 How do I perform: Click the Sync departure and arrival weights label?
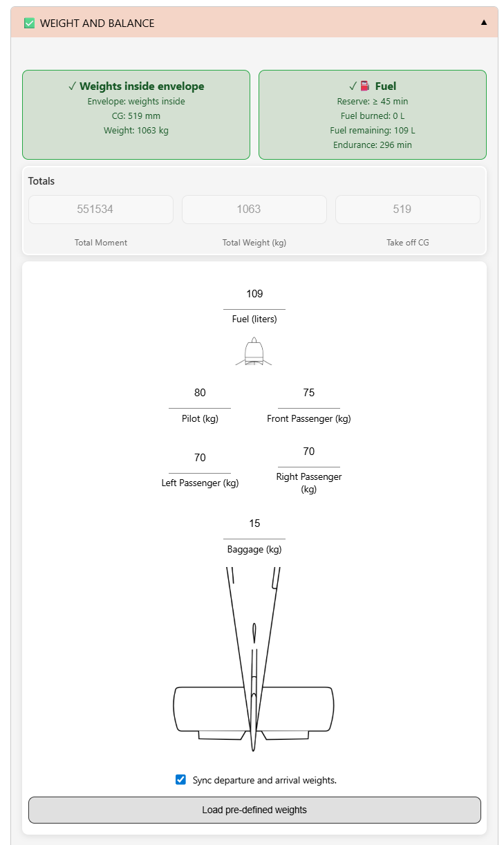[x=265, y=780]
